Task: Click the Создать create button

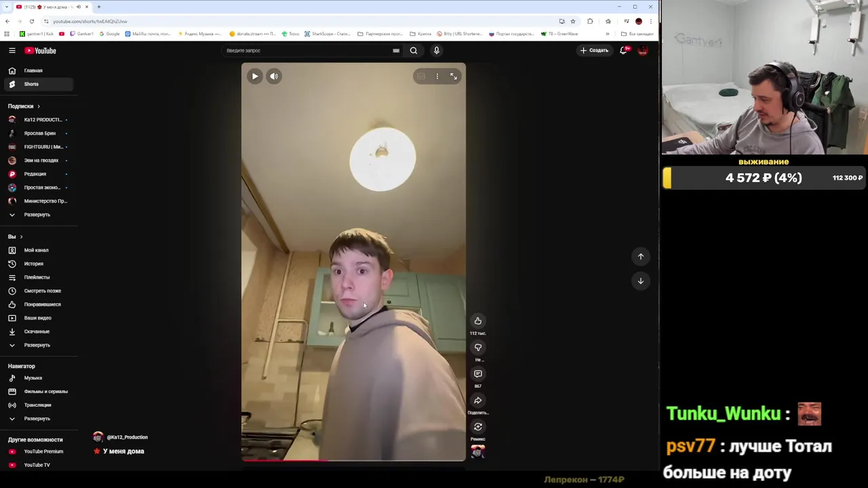Action: 594,50
